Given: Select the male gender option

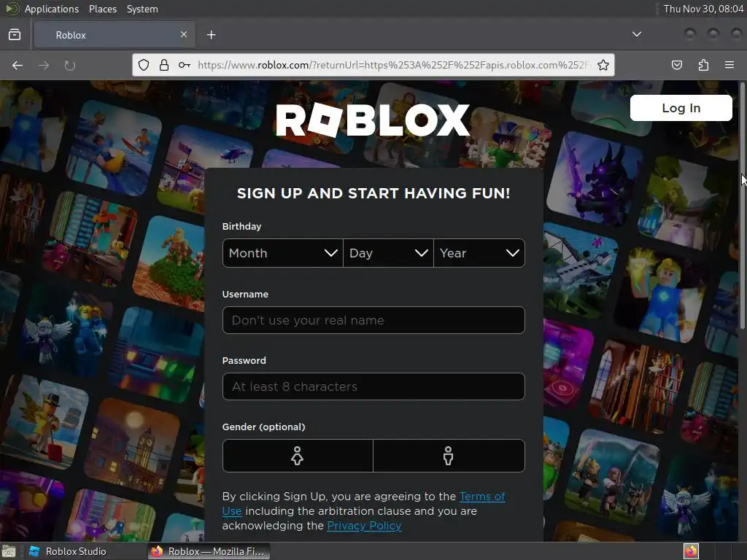Looking at the screenshot, I should click(449, 456).
